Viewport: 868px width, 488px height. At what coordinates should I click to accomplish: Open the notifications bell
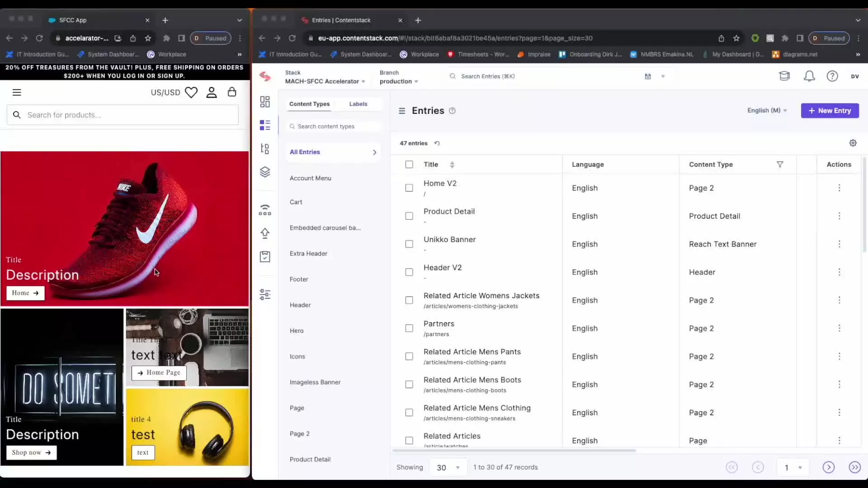(x=809, y=76)
